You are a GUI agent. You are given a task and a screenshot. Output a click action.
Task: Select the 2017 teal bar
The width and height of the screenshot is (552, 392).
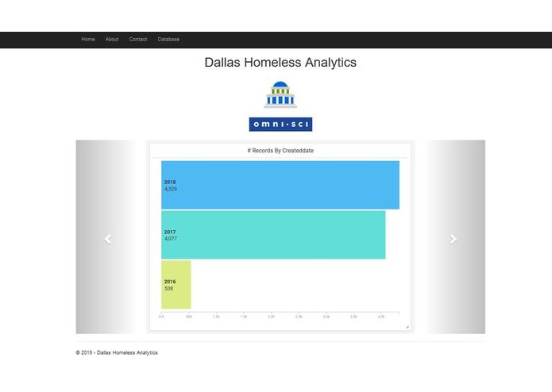tap(273, 235)
